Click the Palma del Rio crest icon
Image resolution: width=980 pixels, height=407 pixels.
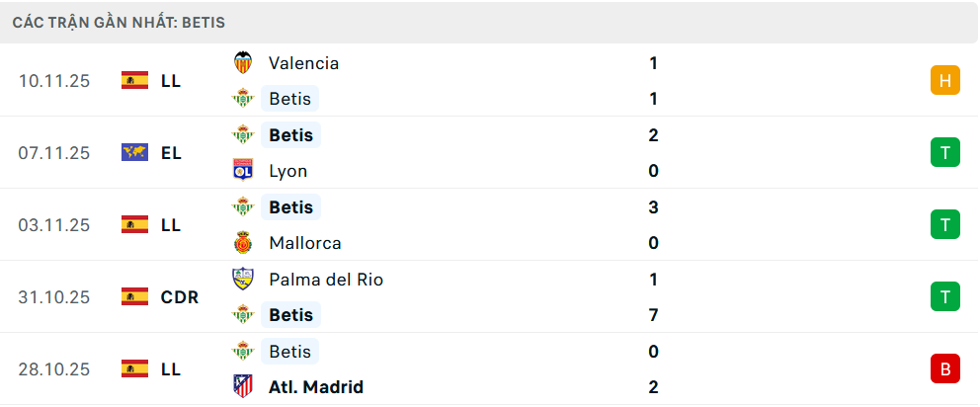[x=242, y=280]
